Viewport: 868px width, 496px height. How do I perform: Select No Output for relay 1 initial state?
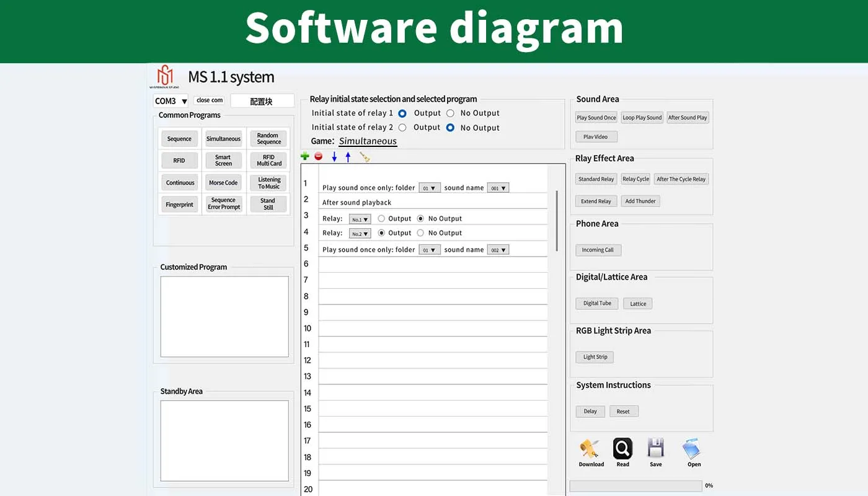coord(450,113)
